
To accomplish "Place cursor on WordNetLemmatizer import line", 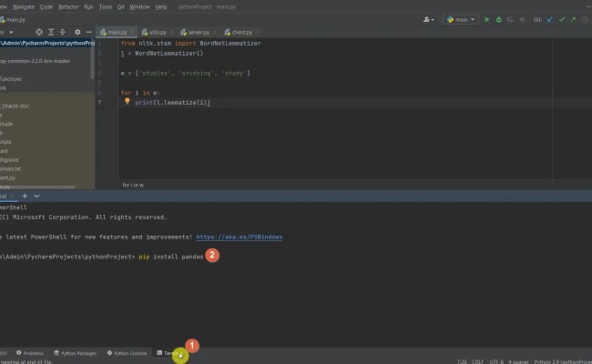I will click(x=190, y=44).
